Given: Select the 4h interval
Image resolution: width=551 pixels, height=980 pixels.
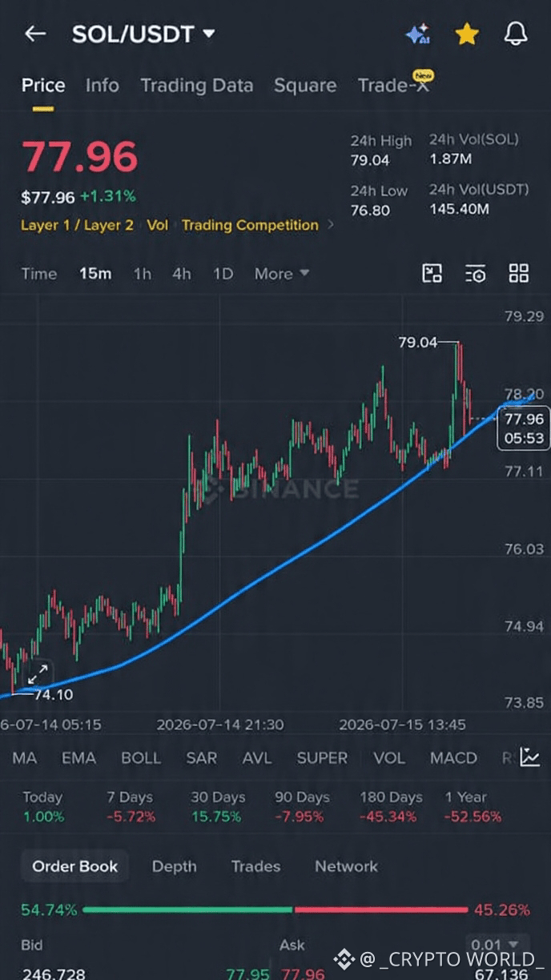Looking at the screenshot, I should (x=182, y=274).
